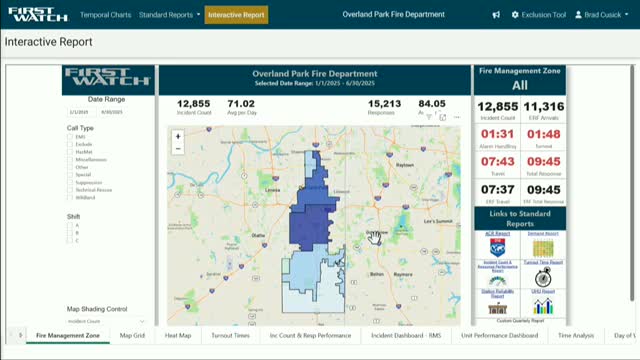Open the Incident Dashboard - RMS tab
640x360 pixels.
406,335
